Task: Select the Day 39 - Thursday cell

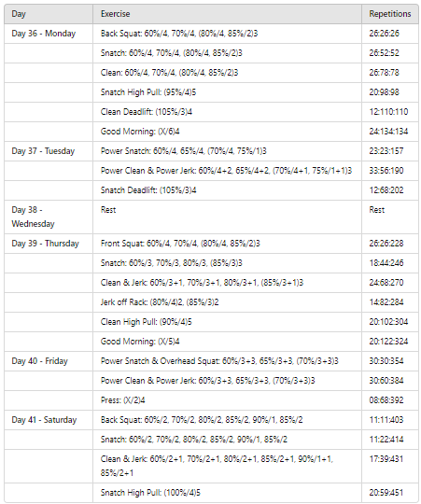Action: pos(49,244)
